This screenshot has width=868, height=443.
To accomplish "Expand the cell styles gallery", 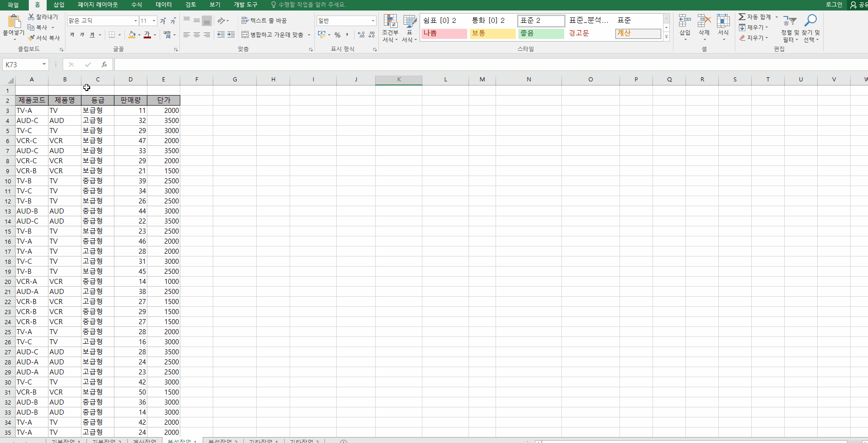I will click(666, 37).
